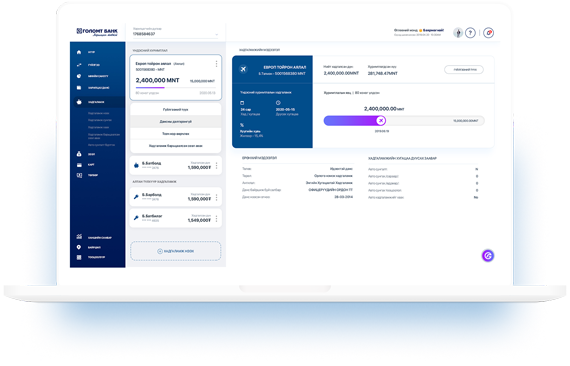
Task: Click the airplane slider handle on the progress bar
Action: tap(381, 120)
